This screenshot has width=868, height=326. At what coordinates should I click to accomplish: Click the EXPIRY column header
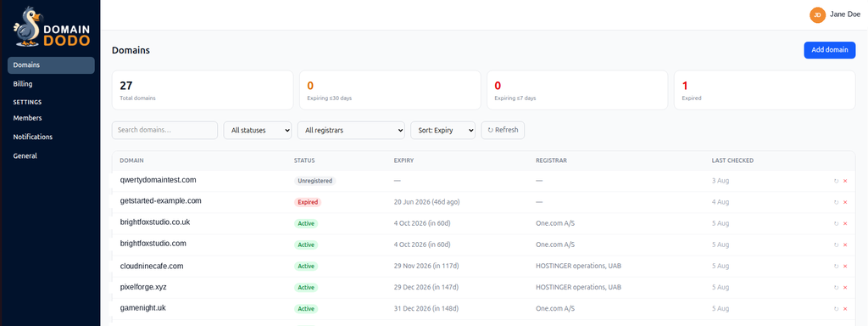[403, 160]
